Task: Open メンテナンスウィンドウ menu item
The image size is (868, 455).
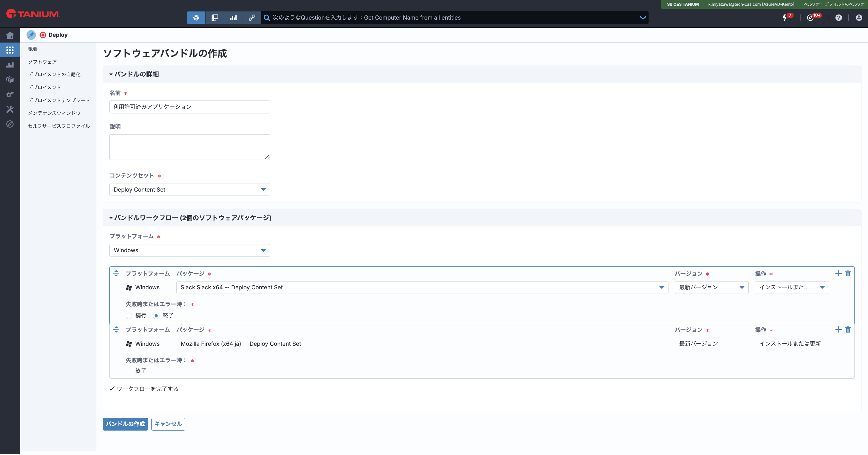Action: (54, 113)
